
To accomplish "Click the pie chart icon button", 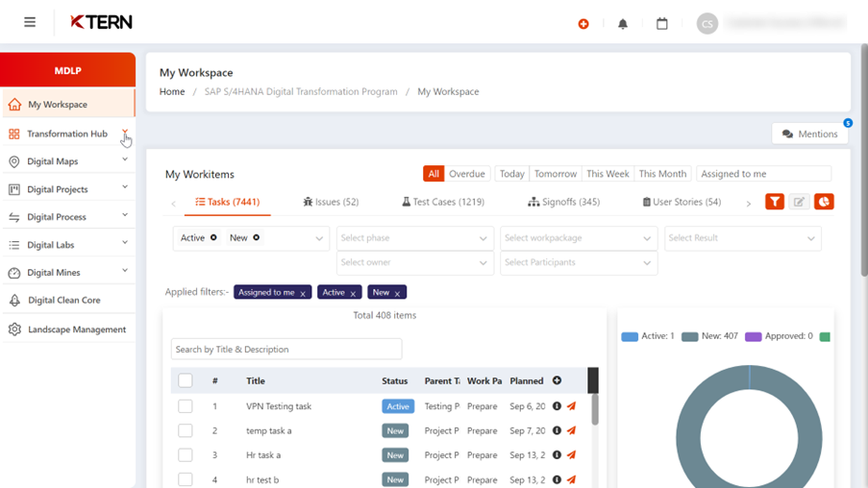I will [824, 202].
